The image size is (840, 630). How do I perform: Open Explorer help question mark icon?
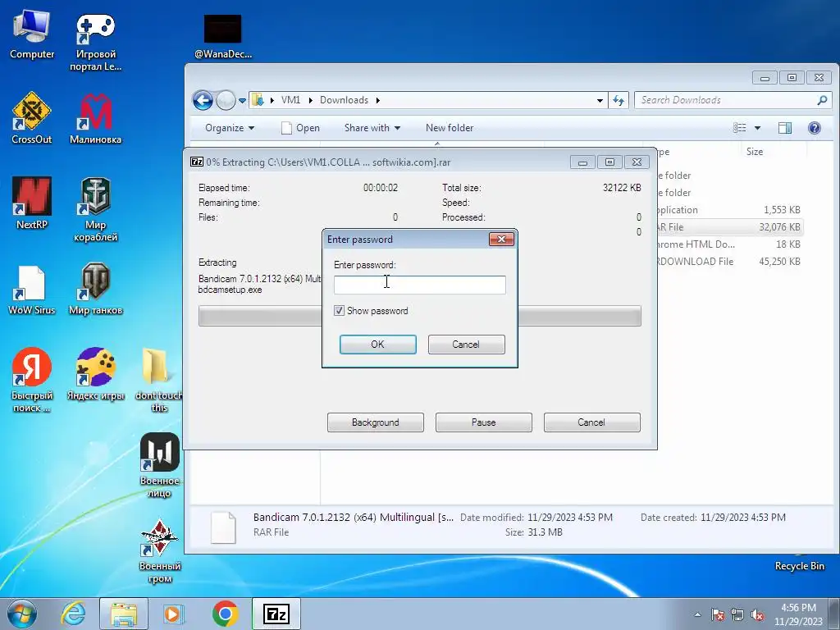coord(815,127)
